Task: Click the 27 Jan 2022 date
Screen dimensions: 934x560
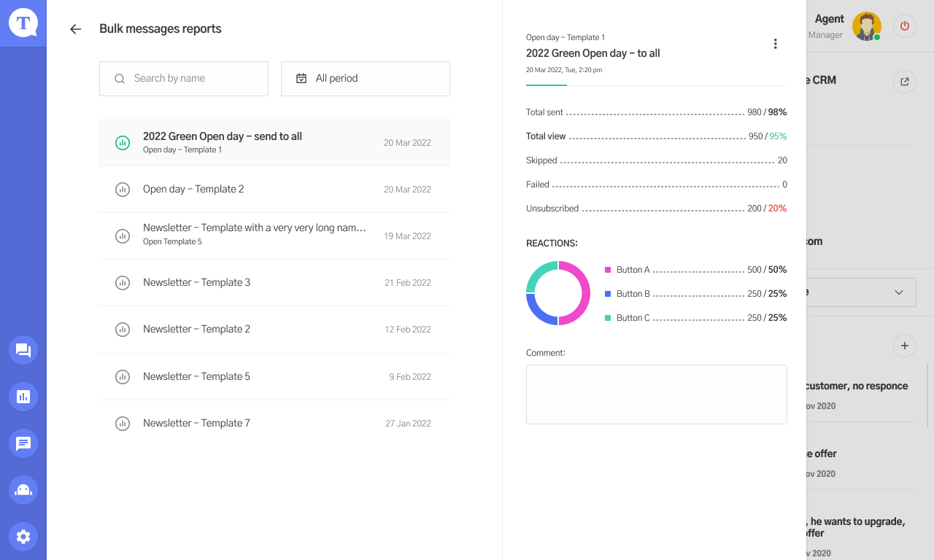Action: (408, 424)
